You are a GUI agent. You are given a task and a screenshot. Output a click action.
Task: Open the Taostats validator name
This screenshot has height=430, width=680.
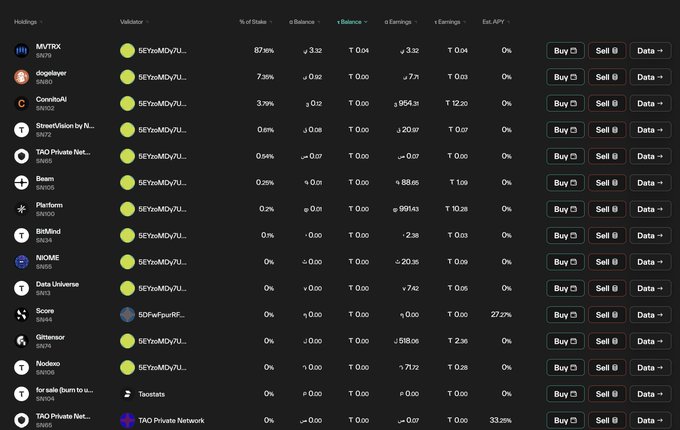pos(151,394)
